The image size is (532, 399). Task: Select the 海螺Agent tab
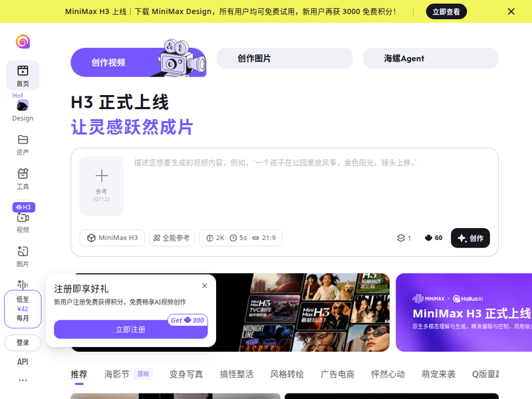[x=431, y=59]
